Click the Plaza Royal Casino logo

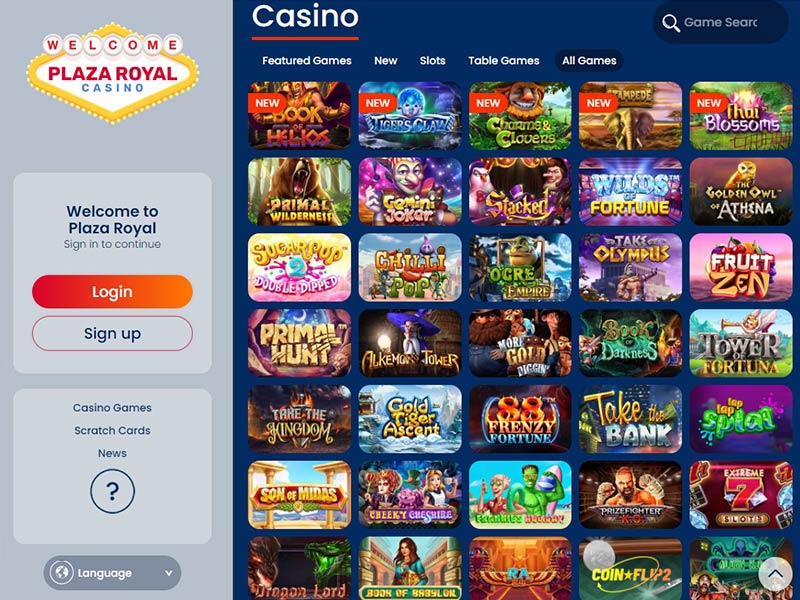112,73
